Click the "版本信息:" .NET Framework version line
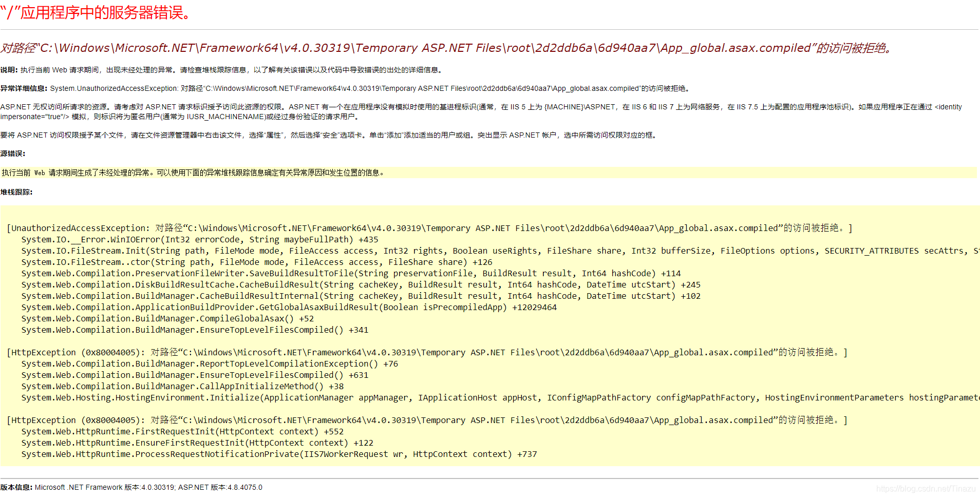The height and width of the screenshot is (498, 980). pos(131,487)
